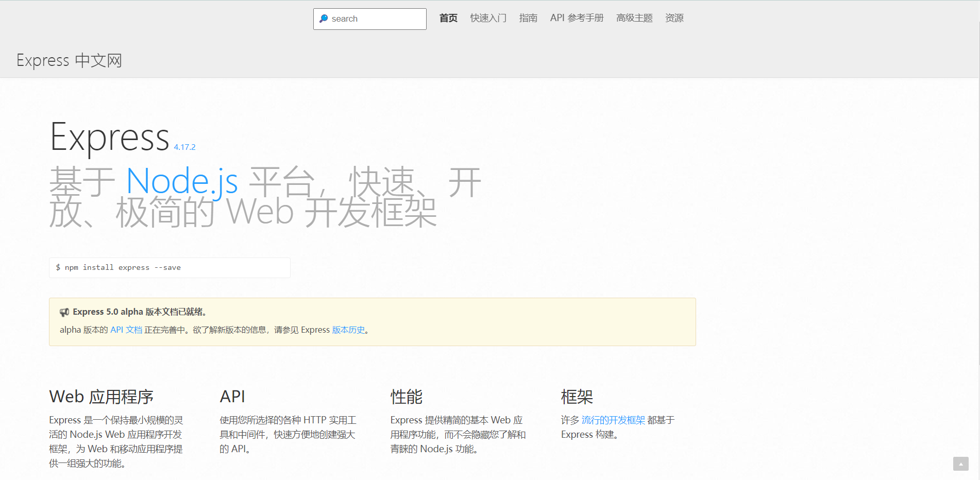Open the 首页 nav item
The image size is (980, 480).
coord(448,18)
